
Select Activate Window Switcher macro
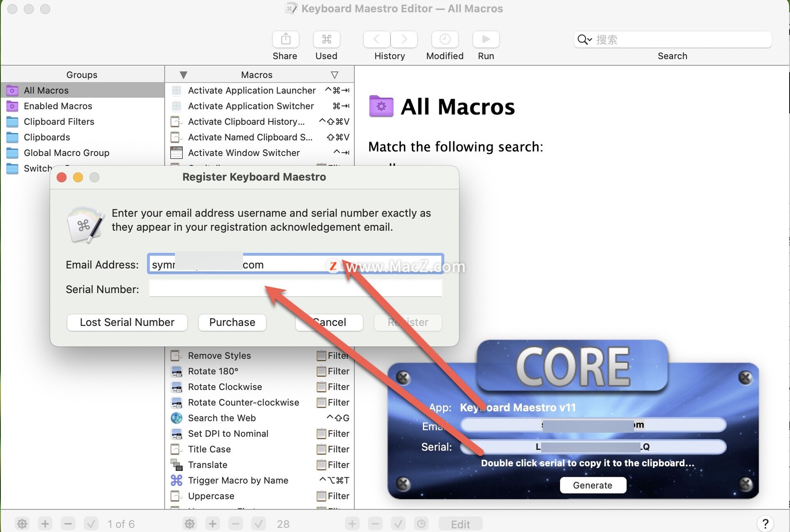pyautogui.click(x=260, y=153)
